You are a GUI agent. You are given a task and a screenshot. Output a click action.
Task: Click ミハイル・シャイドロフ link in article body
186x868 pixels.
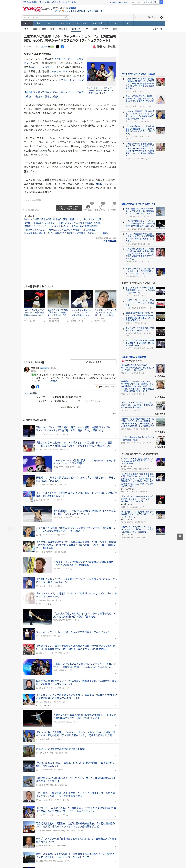pyautogui.click(x=71, y=80)
